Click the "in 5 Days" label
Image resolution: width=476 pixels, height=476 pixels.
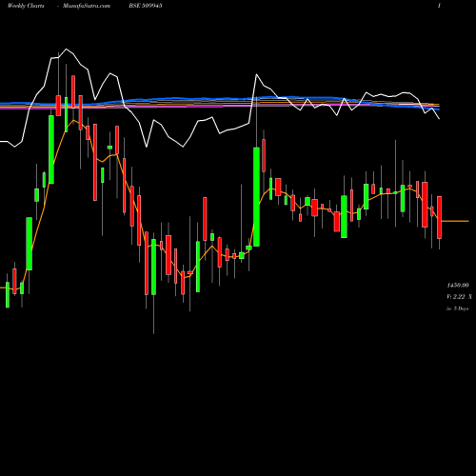tap(457, 308)
